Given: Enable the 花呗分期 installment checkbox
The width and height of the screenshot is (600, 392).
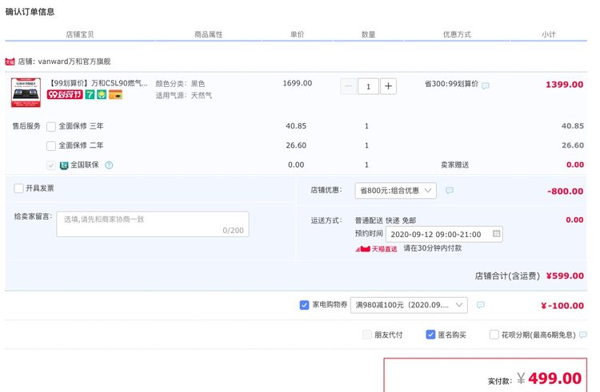Looking at the screenshot, I should click(x=494, y=335).
